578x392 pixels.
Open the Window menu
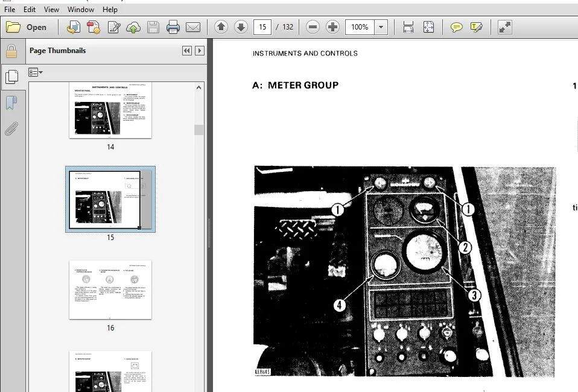click(x=81, y=9)
